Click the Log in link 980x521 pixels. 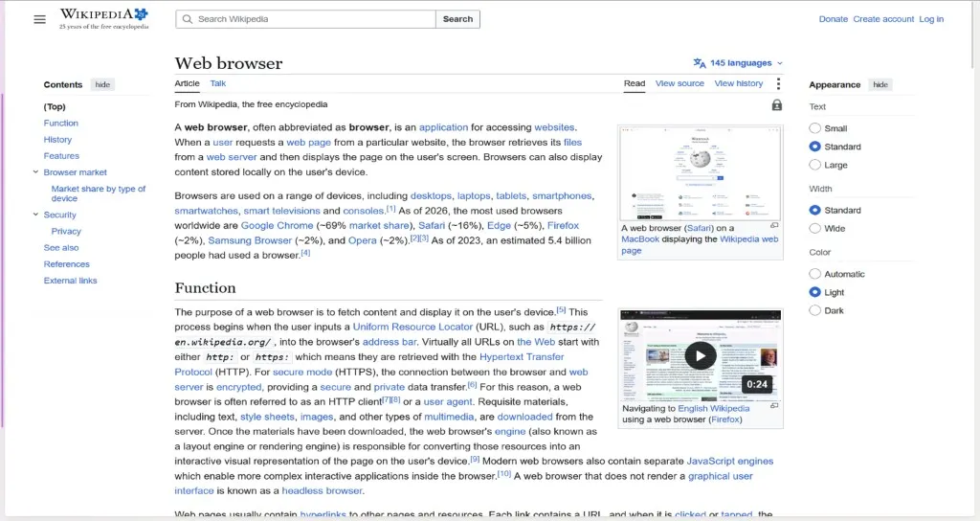tap(931, 19)
